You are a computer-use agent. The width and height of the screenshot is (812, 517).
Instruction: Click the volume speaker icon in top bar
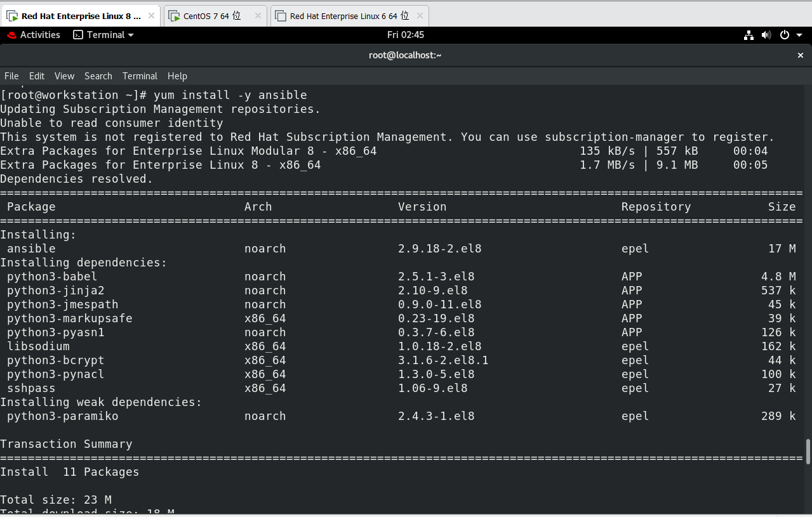(x=766, y=35)
